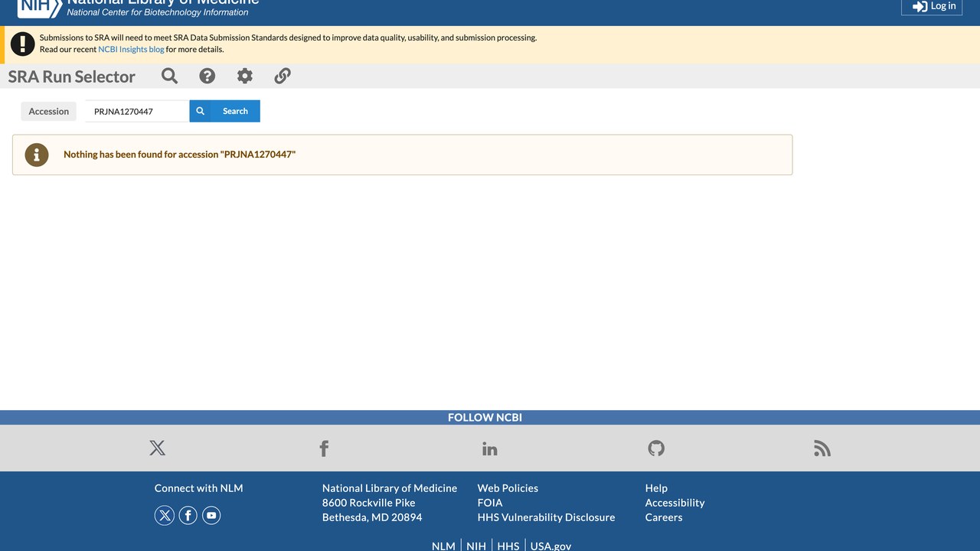This screenshot has width=980, height=551.
Task: Click "National Library of Medicine" footer address text
Action: coord(390,488)
